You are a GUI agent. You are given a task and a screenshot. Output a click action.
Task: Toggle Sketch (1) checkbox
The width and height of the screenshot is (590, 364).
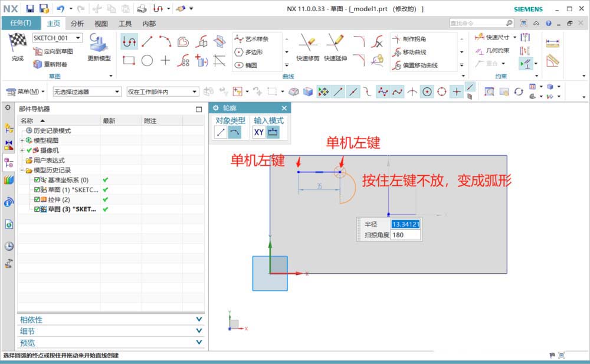click(x=37, y=190)
